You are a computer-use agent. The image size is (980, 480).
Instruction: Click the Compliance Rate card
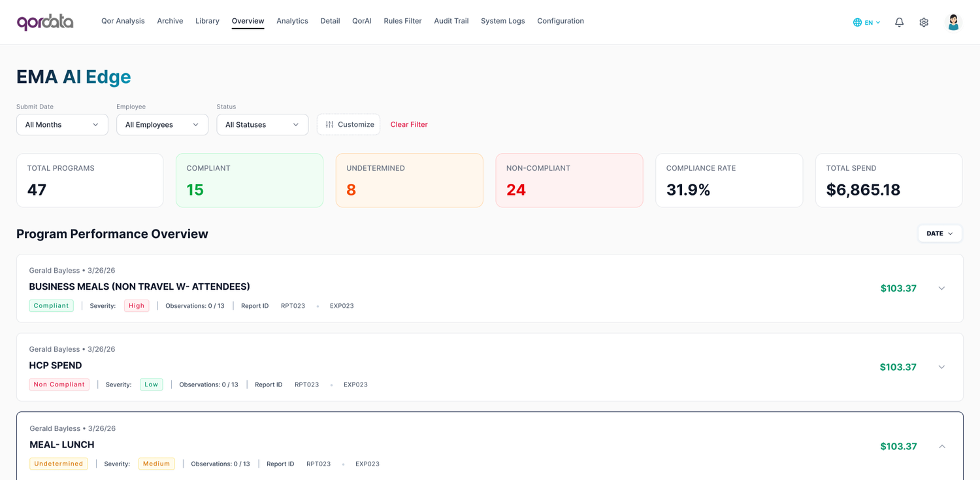(729, 180)
